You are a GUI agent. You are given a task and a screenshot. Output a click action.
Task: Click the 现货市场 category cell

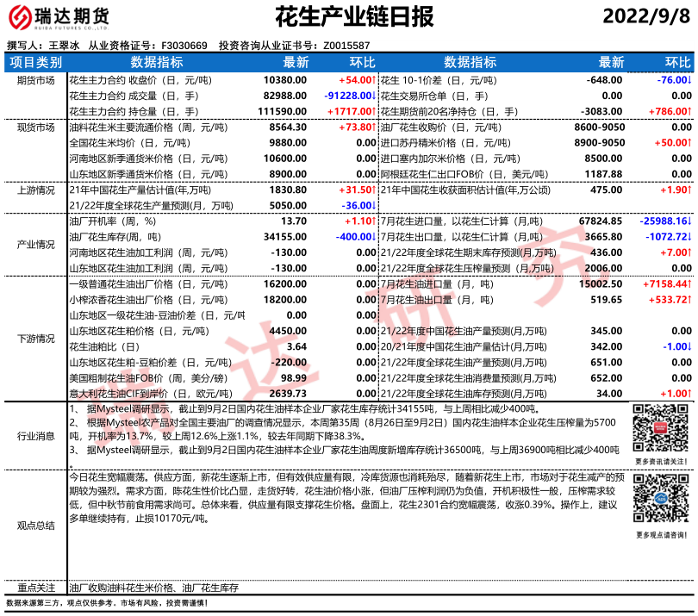pyautogui.click(x=35, y=127)
